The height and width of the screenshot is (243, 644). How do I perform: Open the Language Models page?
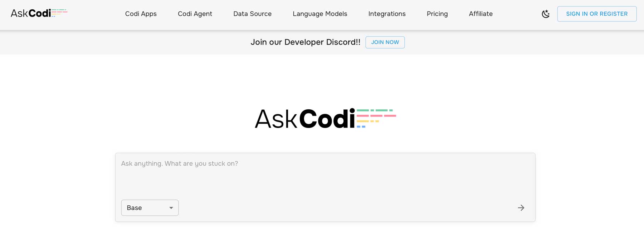click(x=320, y=14)
